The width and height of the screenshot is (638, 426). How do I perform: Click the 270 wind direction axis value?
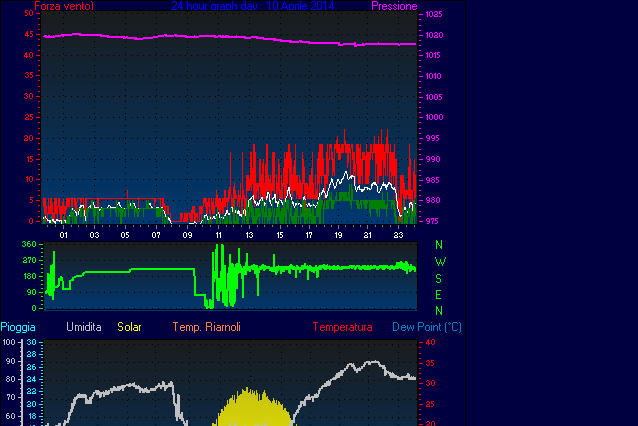[29, 260]
